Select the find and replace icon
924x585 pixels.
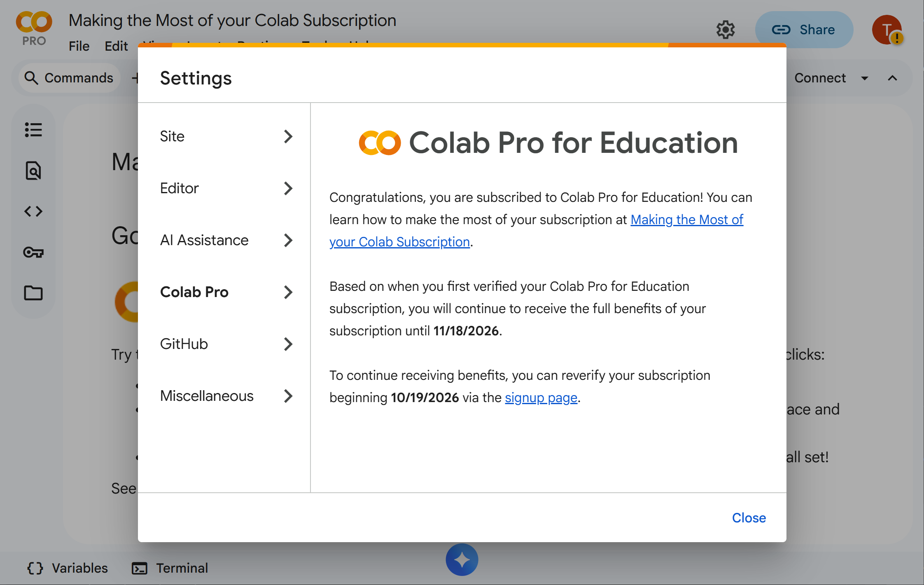(33, 170)
